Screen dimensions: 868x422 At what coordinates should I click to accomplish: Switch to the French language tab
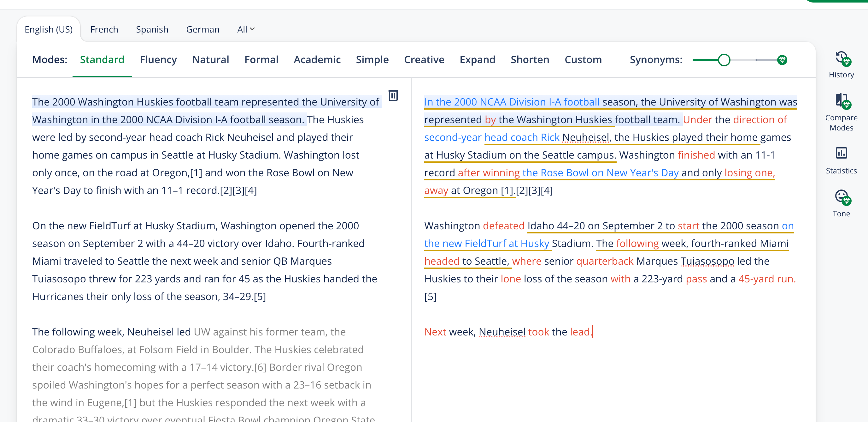104,29
